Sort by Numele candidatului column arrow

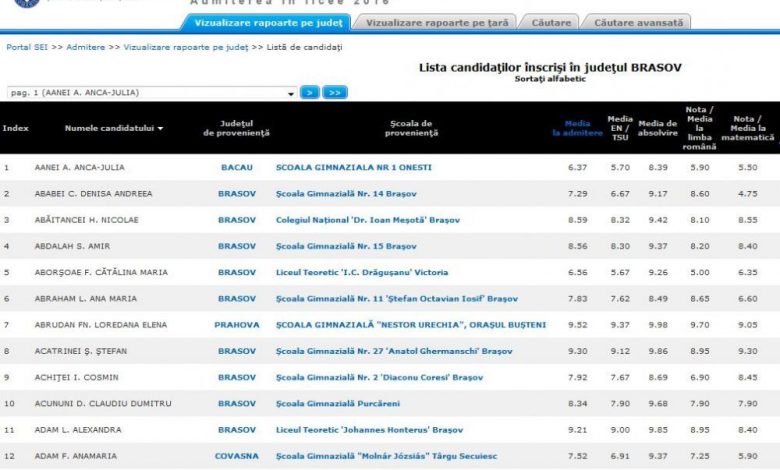point(161,128)
